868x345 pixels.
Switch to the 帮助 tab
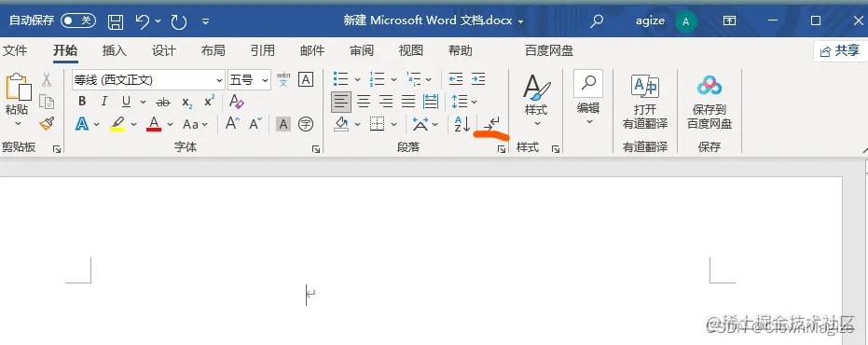click(x=460, y=51)
